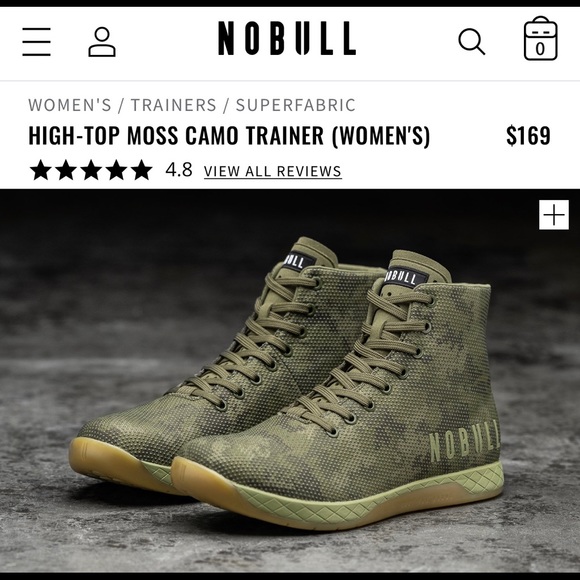This screenshot has width=580, height=580.
Task: Click the first rating star
Action: pos(40,170)
